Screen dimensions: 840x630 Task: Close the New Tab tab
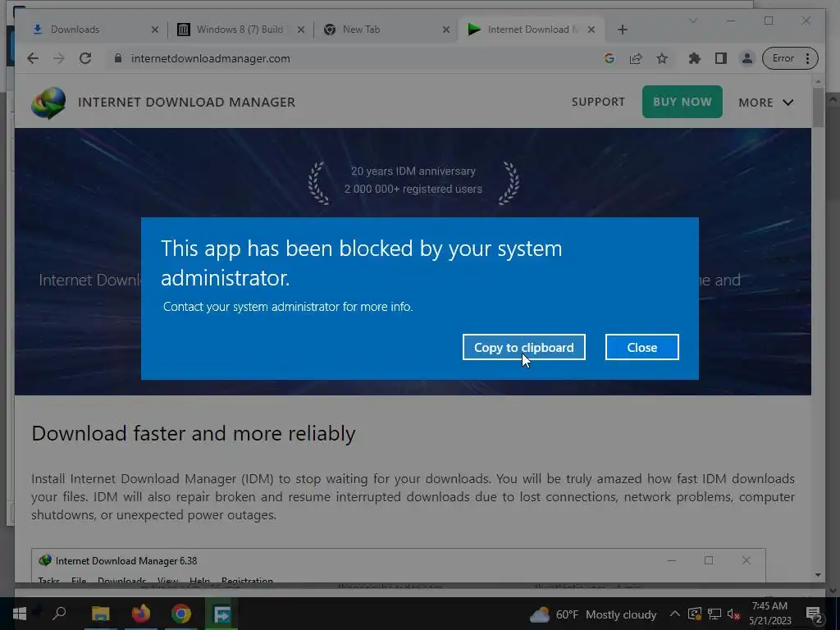(446, 30)
